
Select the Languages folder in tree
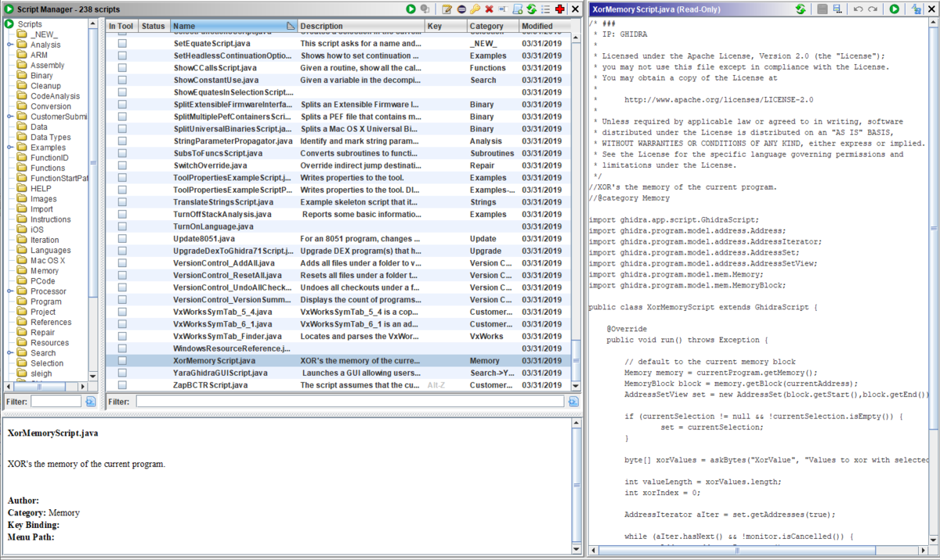pyautogui.click(x=50, y=251)
